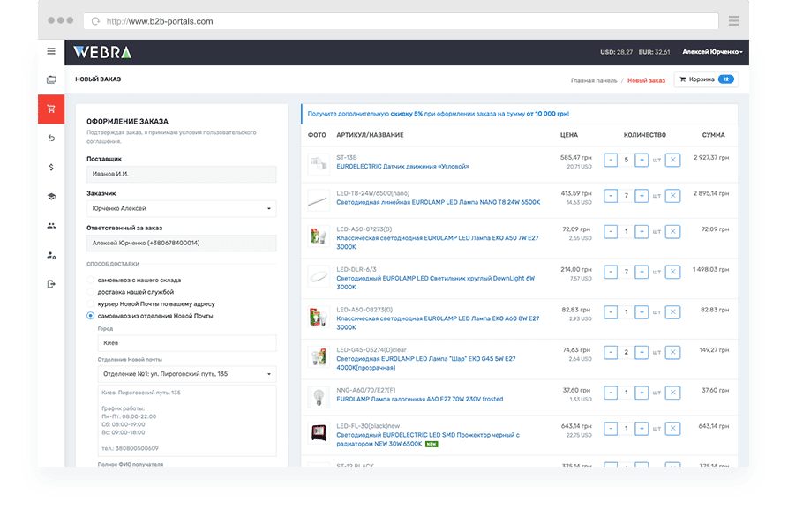Open the red shopping cart sidebar icon

tap(51, 109)
